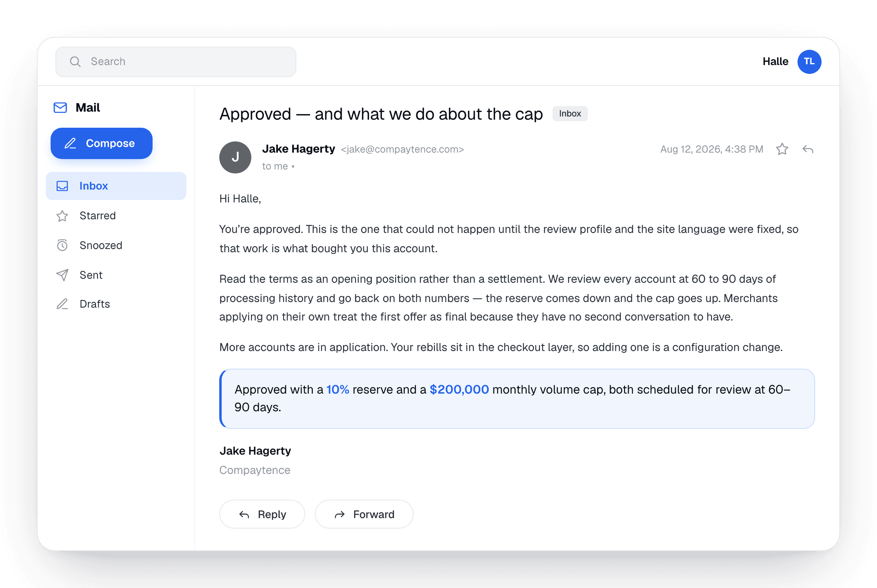The width and height of the screenshot is (877, 588).
Task: Click the Mail envelope logo icon
Action: (60, 108)
